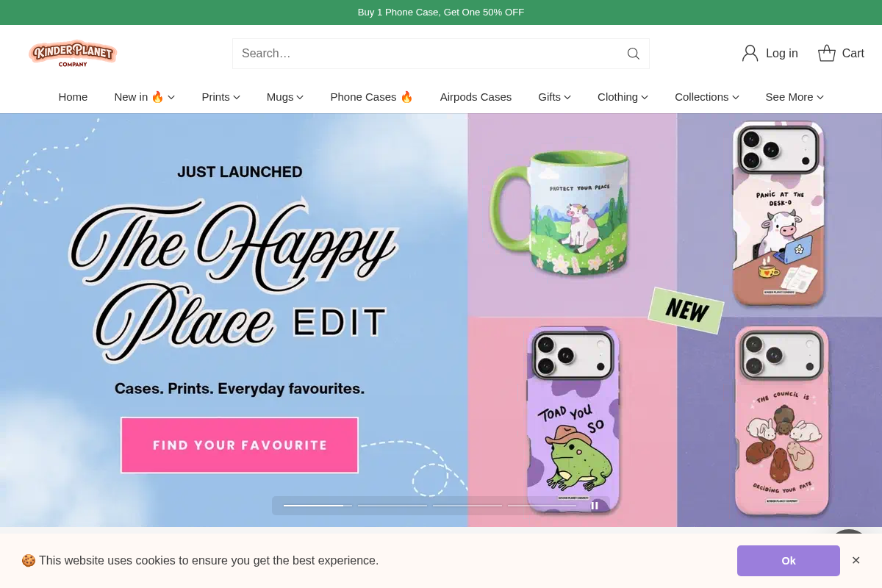Viewport: 882px width, 588px height.
Task: Click the Kinder Planet Company logo
Action: 72,53
